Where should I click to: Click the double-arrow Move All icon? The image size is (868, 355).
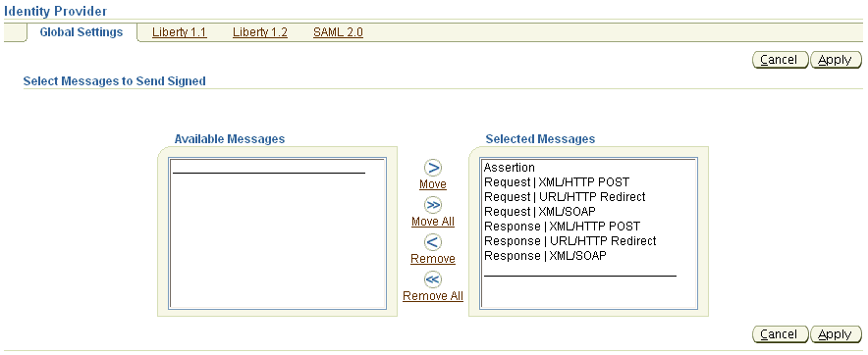(x=433, y=205)
